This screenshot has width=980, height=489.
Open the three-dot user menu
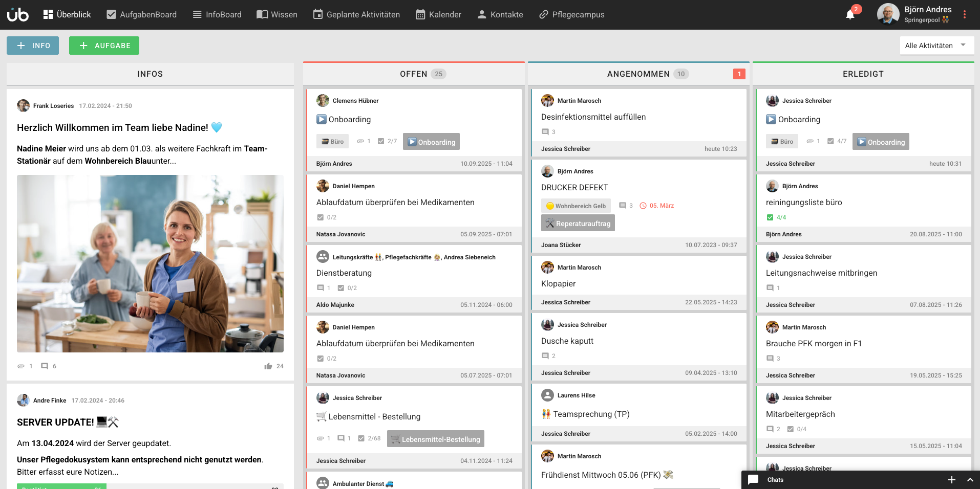coord(965,15)
